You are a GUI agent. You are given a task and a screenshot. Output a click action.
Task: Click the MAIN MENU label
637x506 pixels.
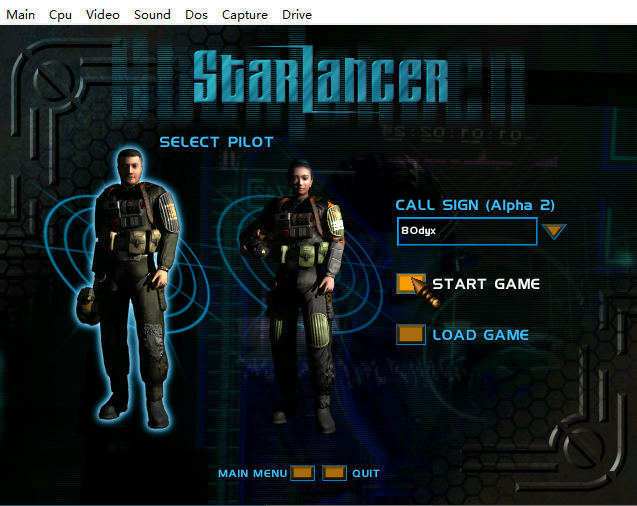252,474
